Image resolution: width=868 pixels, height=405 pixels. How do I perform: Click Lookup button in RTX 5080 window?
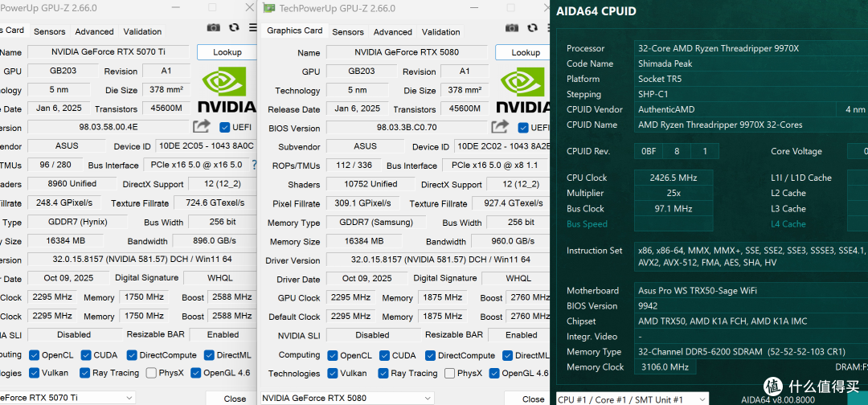coord(522,52)
